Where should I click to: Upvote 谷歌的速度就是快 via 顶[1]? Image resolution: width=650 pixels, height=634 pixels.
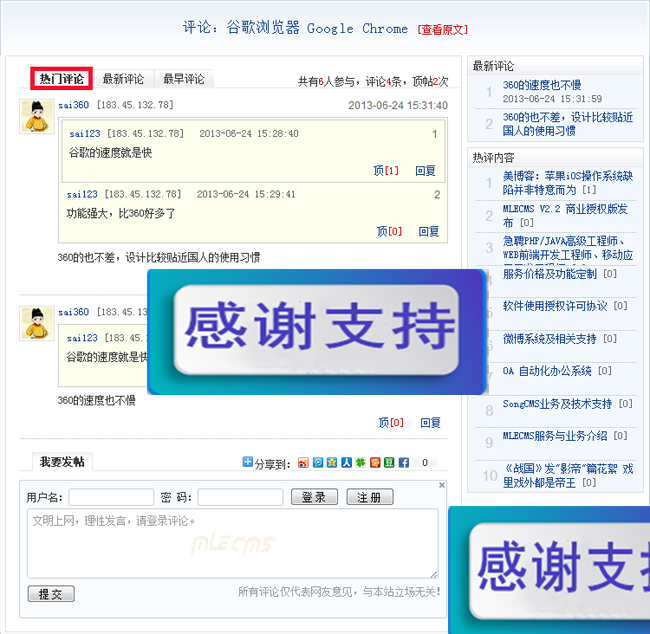[x=386, y=170]
